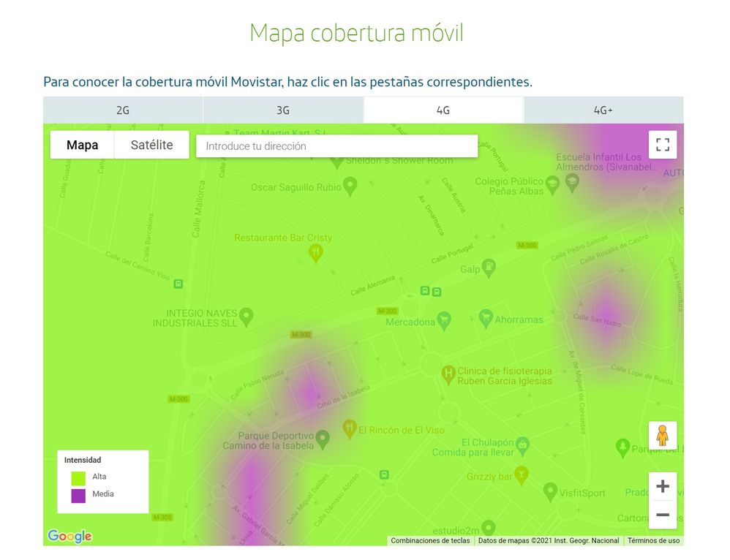Toggle Mapa view on
Image resolution: width=730 pixels, height=560 pixels.
(x=81, y=145)
